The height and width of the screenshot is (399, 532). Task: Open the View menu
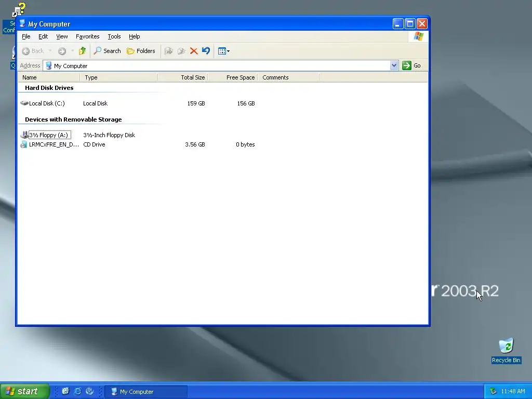62,36
